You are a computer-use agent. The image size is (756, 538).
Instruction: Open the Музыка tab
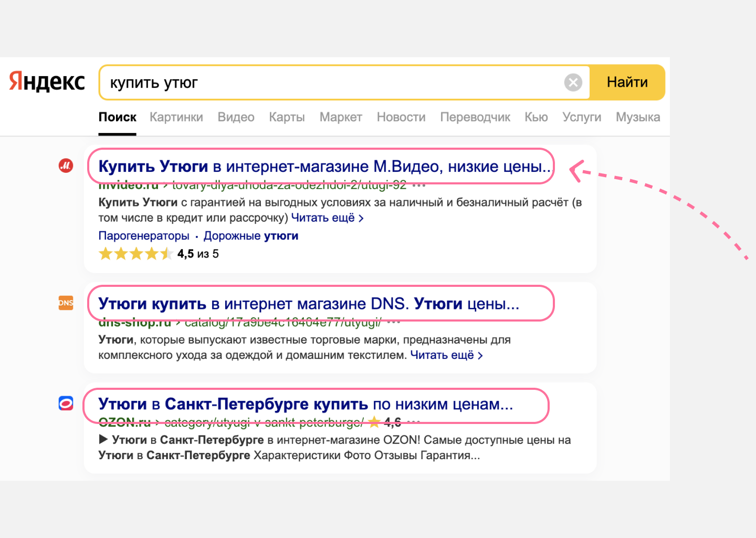pyautogui.click(x=638, y=117)
